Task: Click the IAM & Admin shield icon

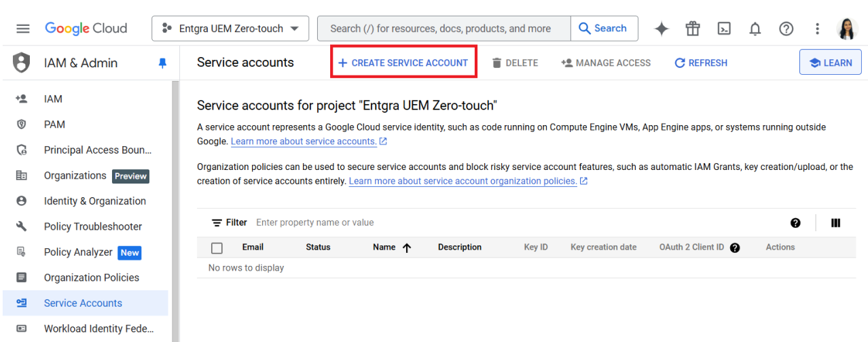Action: tap(22, 63)
